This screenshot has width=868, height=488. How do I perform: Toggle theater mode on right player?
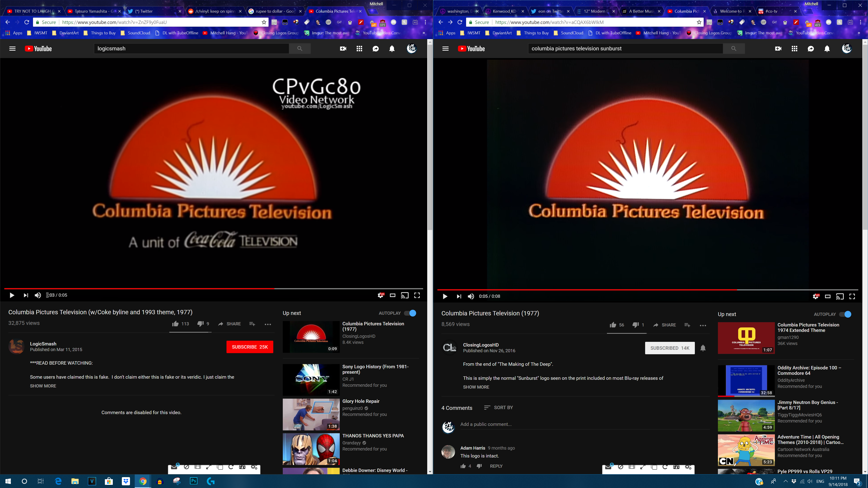coord(828,296)
